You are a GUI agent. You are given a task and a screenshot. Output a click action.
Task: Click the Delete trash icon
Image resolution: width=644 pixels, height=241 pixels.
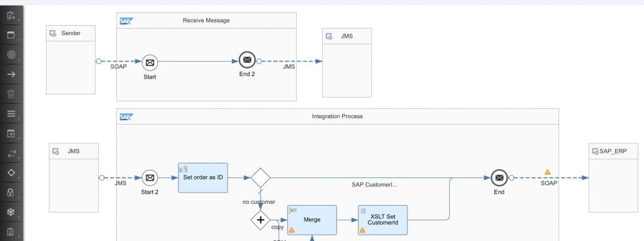pos(11,94)
